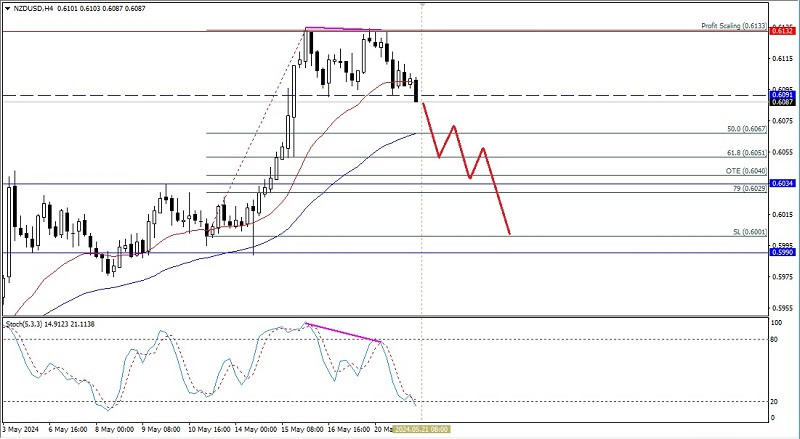Select the SL (0.6001) level label
The height and width of the screenshot is (439, 800).
[749, 232]
